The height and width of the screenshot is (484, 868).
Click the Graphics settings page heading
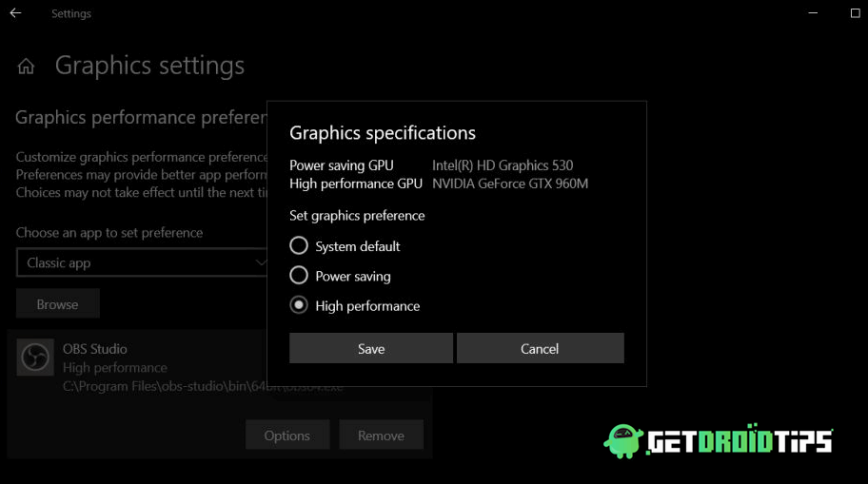[x=149, y=66]
